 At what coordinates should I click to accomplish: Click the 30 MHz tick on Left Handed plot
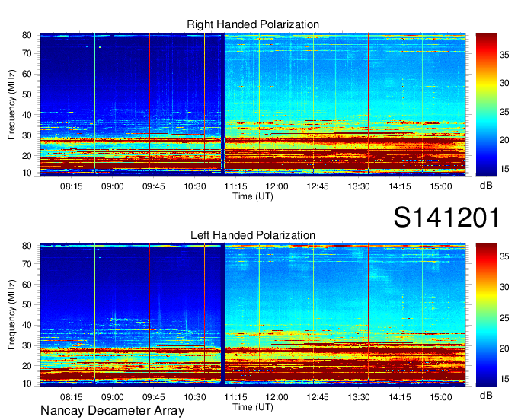(27, 345)
